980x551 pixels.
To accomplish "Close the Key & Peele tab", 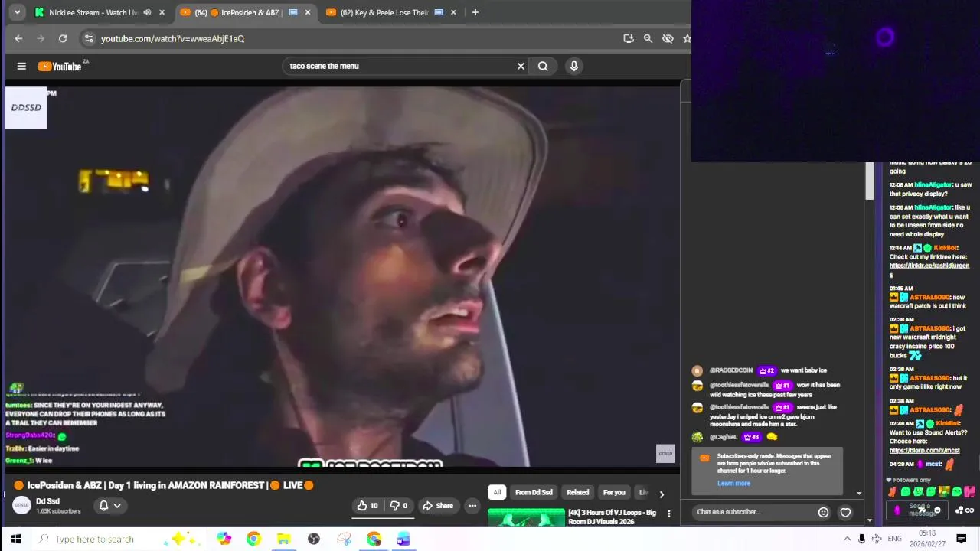I will (453, 12).
